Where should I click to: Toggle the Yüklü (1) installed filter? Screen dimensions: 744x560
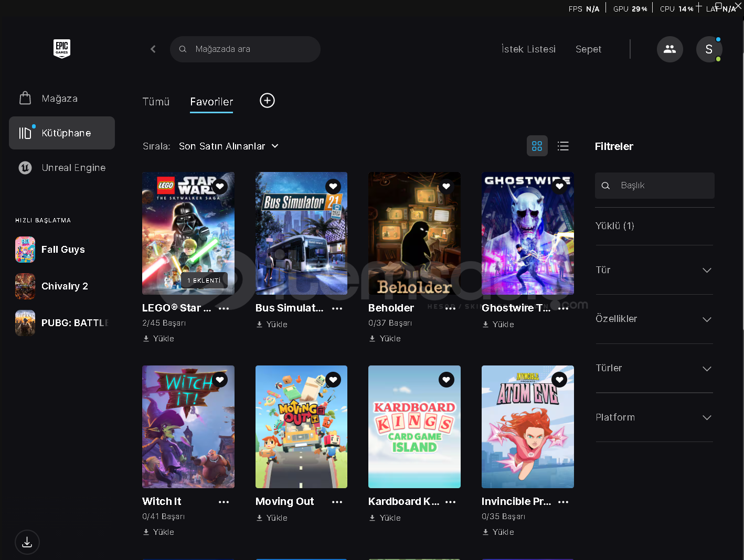(x=615, y=226)
